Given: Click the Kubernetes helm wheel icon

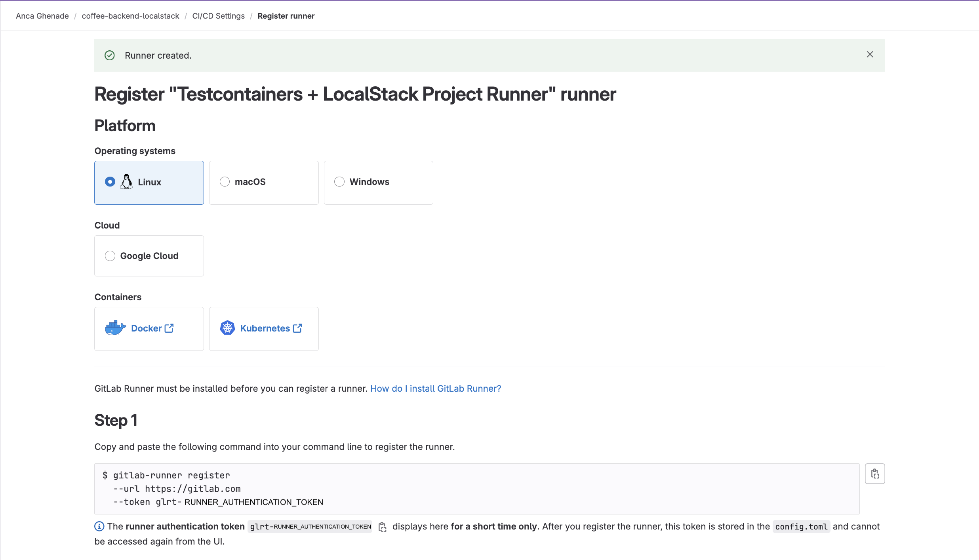Looking at the screenshot, I should [x=228, y=328].
